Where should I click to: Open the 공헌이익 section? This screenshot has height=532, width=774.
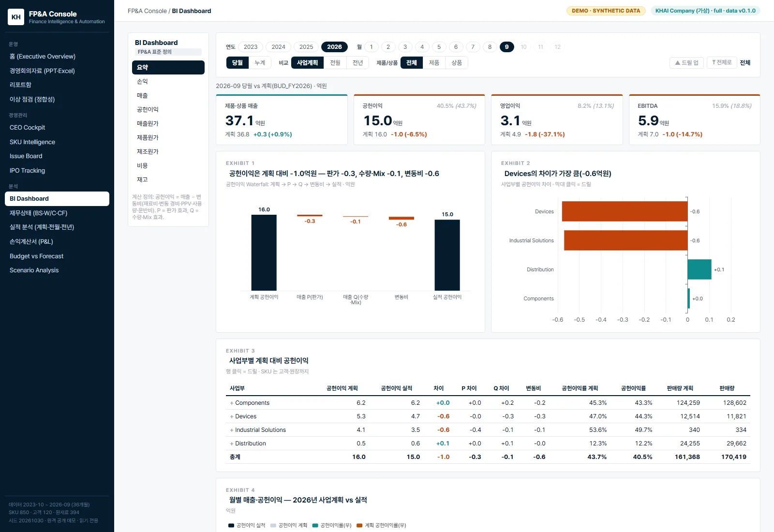pos(168,110)
